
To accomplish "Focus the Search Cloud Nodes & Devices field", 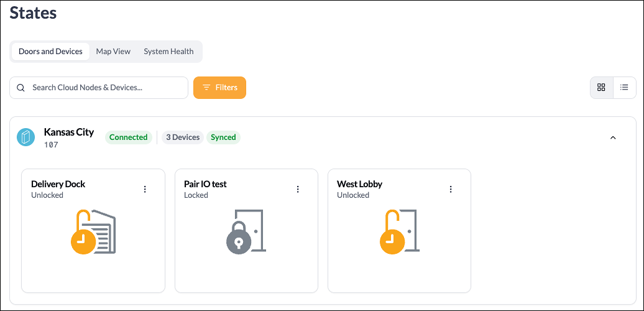I will (99, 88).
